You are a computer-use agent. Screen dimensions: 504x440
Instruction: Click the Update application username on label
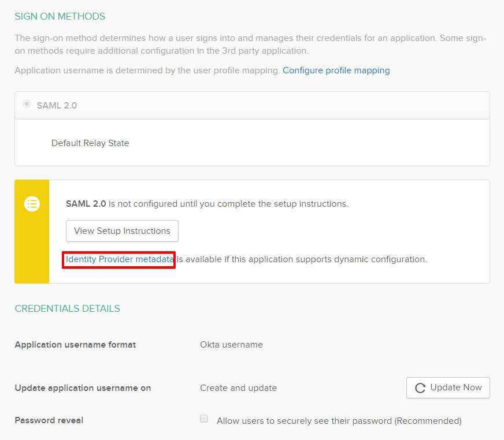coord(83,387)
